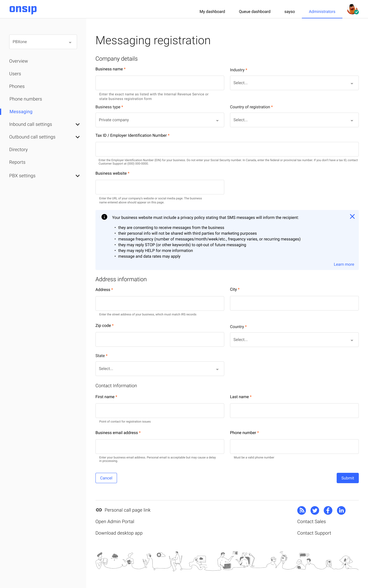The image size is (368, 588).
Task: Select Messaging in the sidebar
Action: pyautogui.click(x=21, y=111)
